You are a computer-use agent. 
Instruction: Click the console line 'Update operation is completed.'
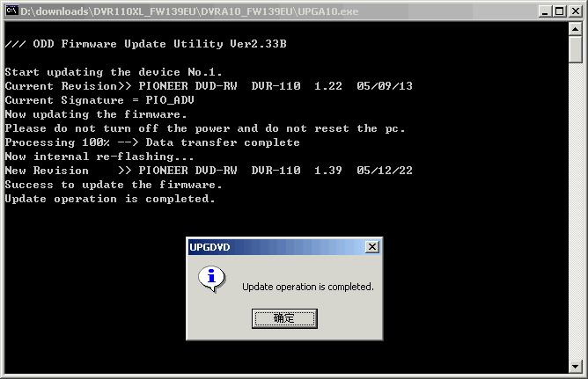110,199
